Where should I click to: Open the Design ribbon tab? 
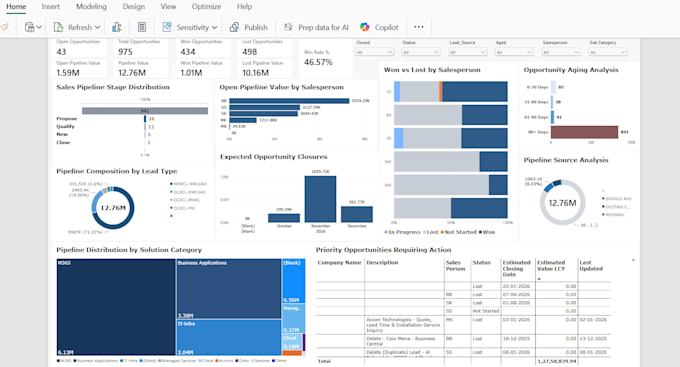pyautogui.click(x=134, y=7)
